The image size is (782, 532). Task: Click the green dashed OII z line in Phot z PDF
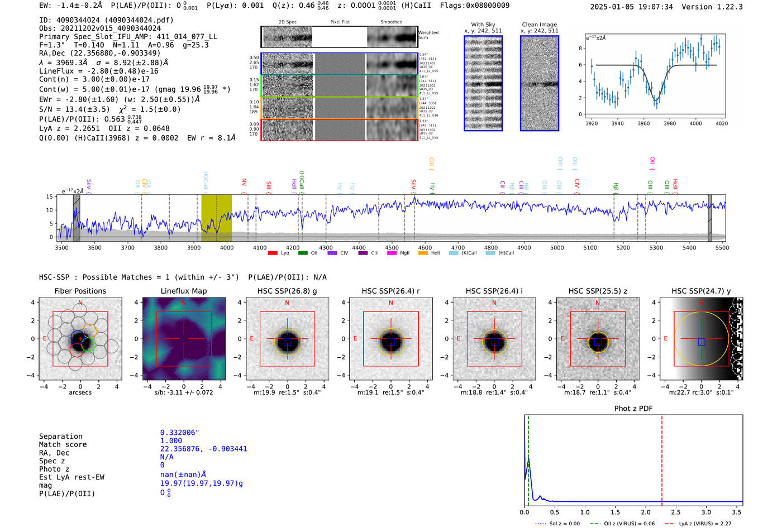coord(528,461)
